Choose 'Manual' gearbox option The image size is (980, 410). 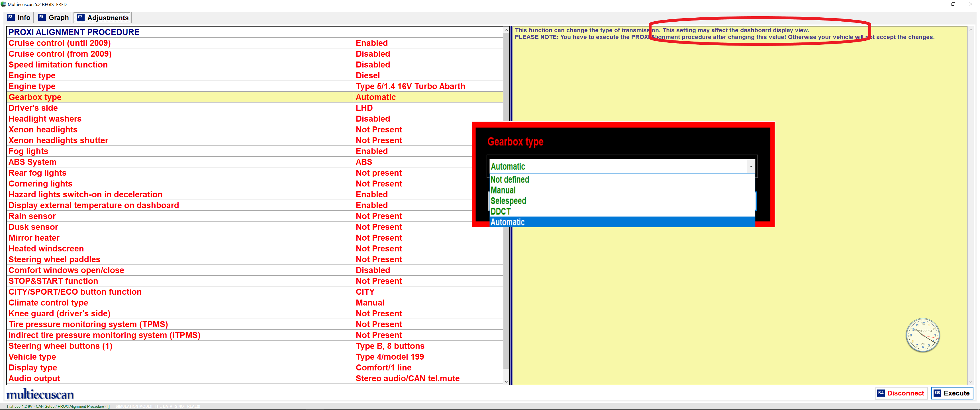[622, 190]
